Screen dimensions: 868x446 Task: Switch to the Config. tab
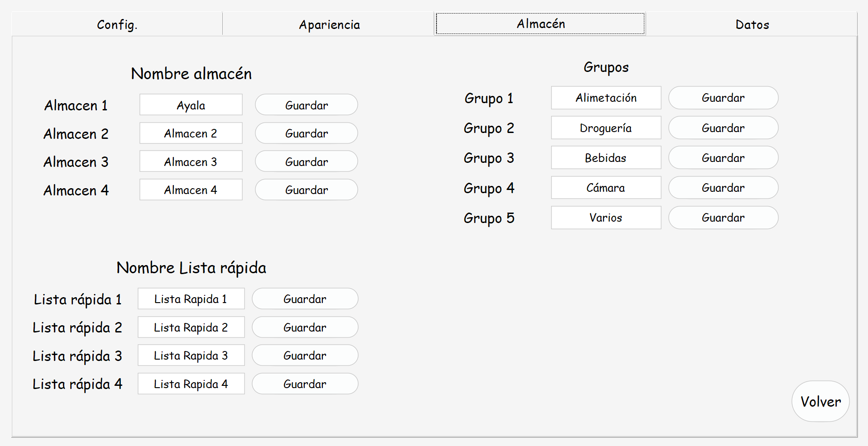pyautogui.click(x=117, y=24)
